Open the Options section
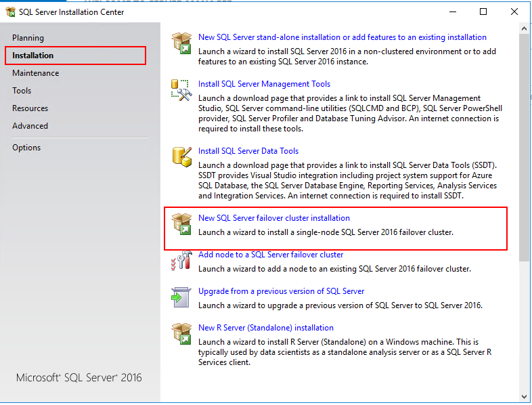Screen dimensions: 532x405 tap(26, 148)
